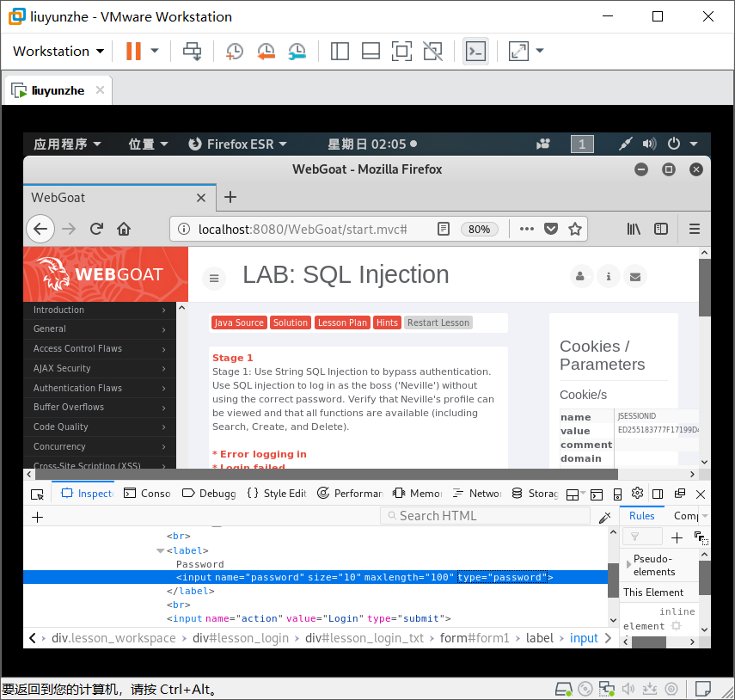Open the power options dropdown beside pause
The image size is (735, 700).
pos(154,51)
